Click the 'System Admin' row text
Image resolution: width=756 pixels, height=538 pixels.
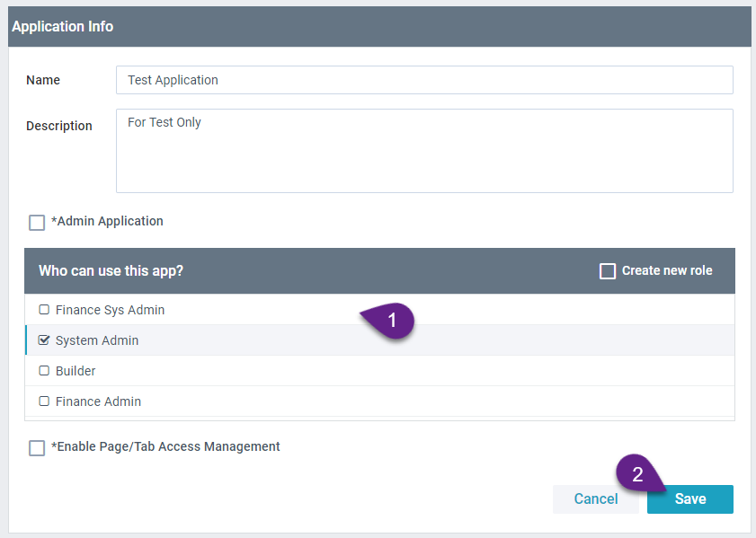click(97, 340)
